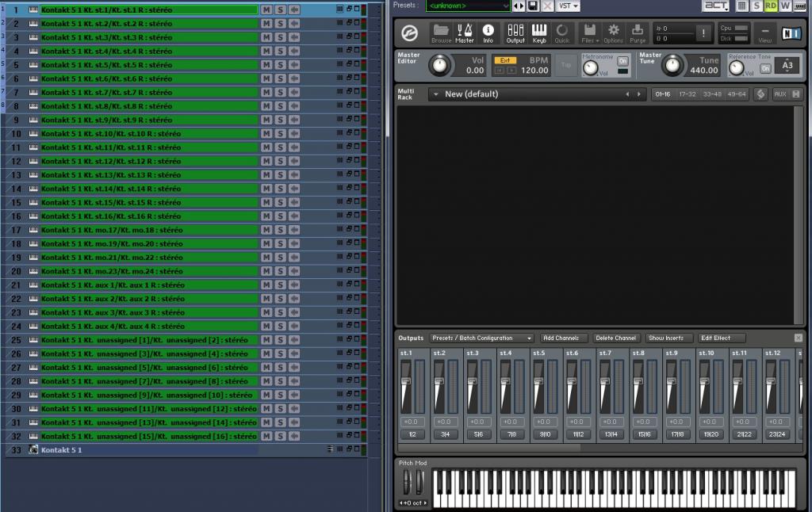Click the waveform icon on track 24
The image size is (812, 512).
[294, 327]
